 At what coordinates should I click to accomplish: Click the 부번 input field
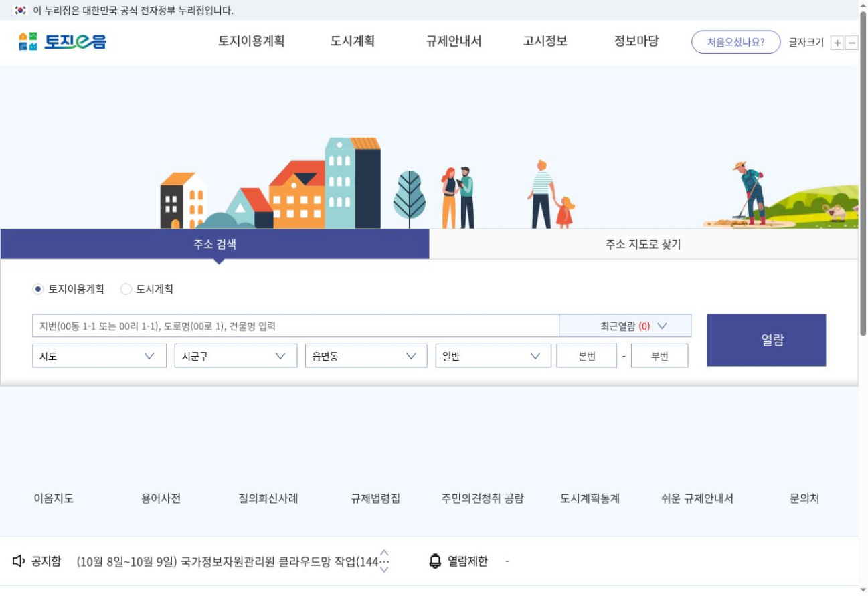click(x=659, y=356)
